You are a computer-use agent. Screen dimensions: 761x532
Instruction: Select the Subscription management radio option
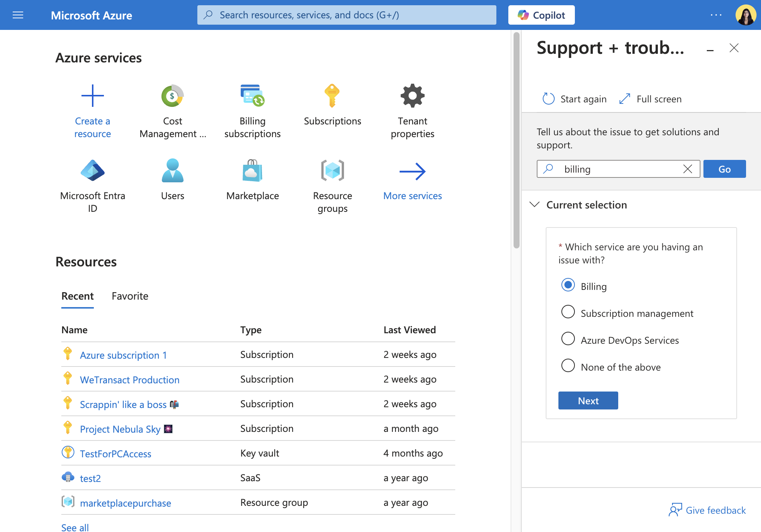[568, 312]
